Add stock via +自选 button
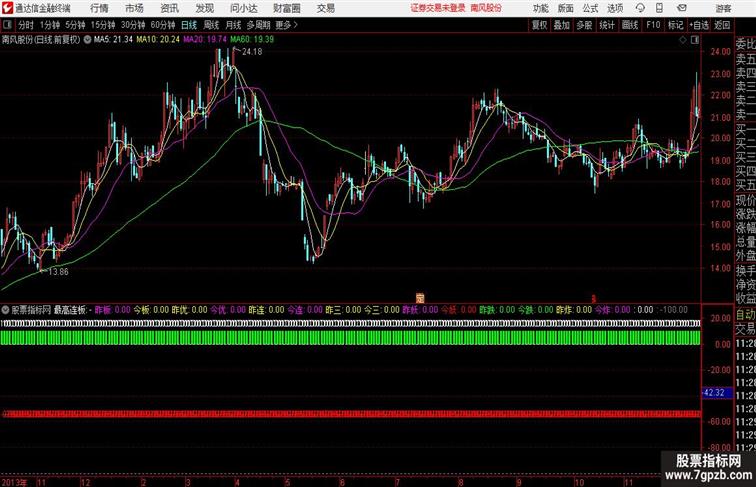This screenshot has width=756, height=487. pos(699,25)
